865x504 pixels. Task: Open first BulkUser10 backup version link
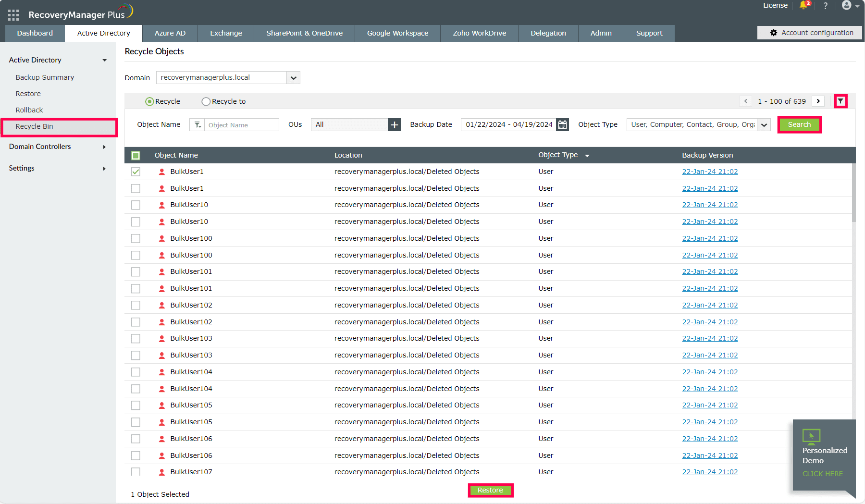tap(710, 205)
